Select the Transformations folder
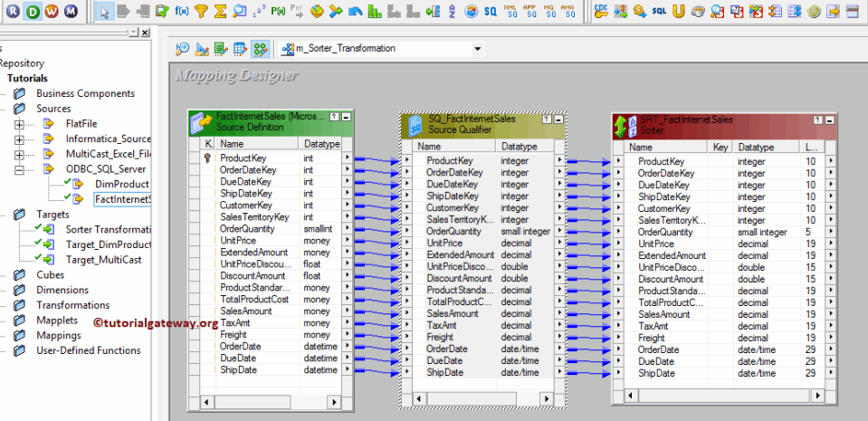868x421 pixels. 73,305
